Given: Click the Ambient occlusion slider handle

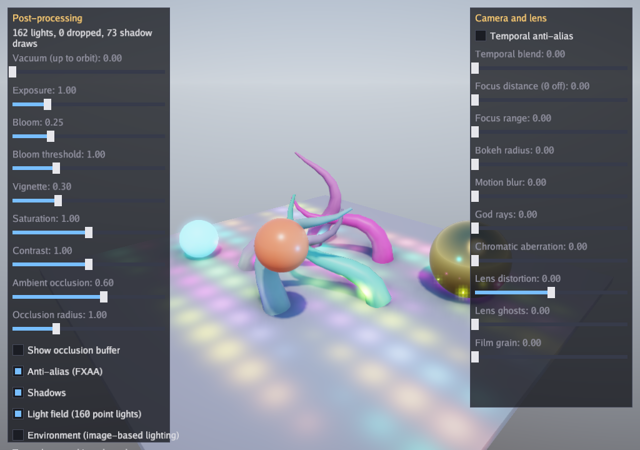Looking at the screenshot, I should pyautogui.click(x=104, y=297).
